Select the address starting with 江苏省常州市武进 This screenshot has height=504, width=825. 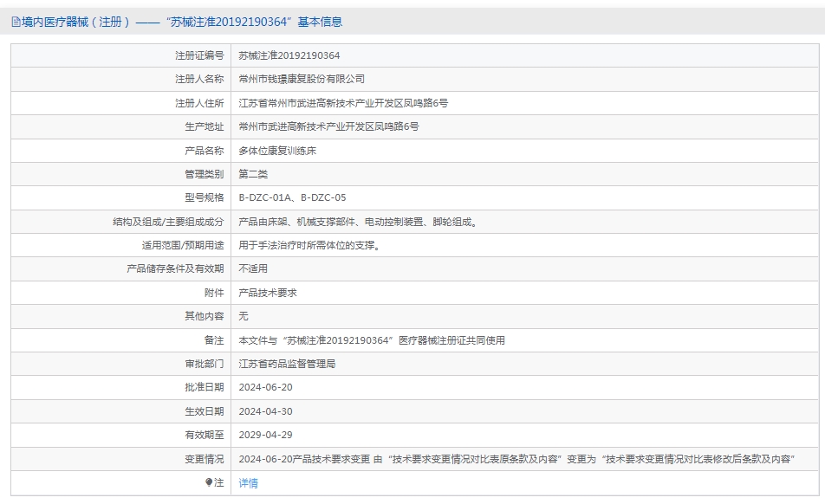(x=343, y=103)
